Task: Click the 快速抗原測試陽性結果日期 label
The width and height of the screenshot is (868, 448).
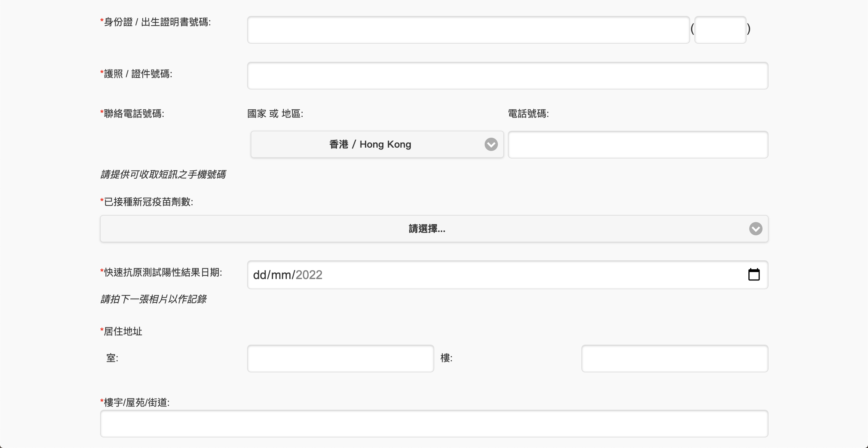Action: (162, 272)
